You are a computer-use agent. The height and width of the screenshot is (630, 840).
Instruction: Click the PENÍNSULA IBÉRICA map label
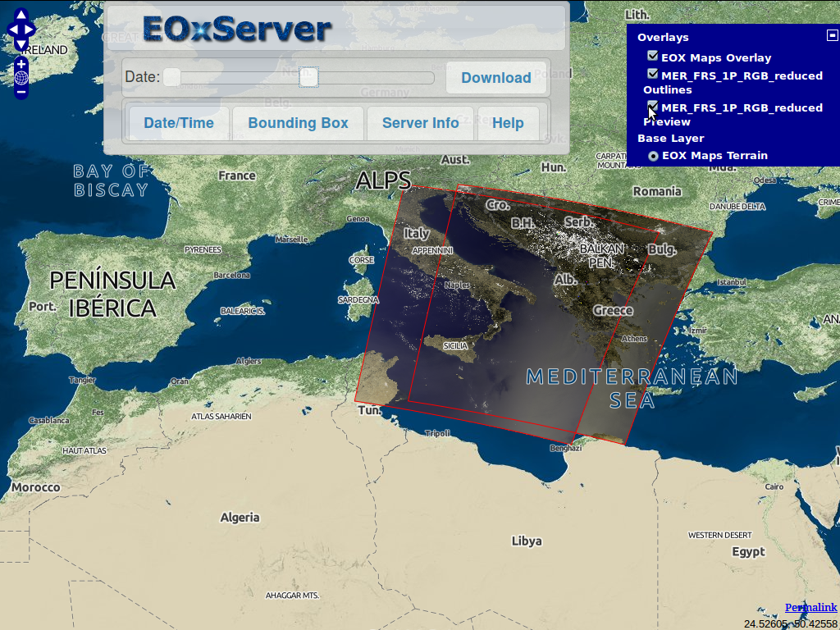[112, 294]
